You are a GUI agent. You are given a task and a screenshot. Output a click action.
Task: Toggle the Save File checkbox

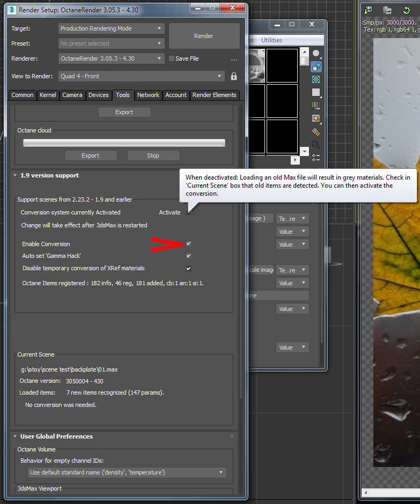point(172,58)
